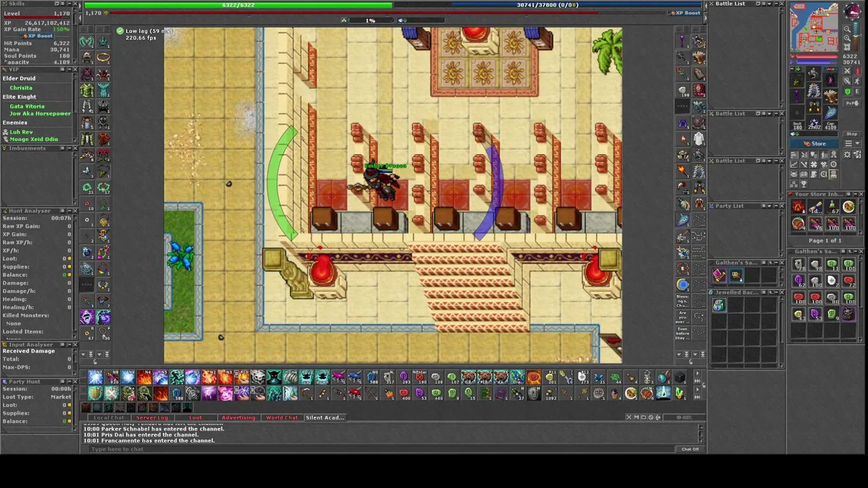Click first item in Your Store Inbox
This screenshot has width=868, height=488.
(x=799, y=207)
